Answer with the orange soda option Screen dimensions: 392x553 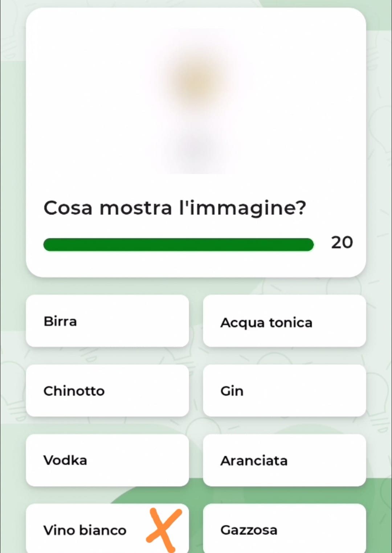pyautogui.click(x=284, y=460)
